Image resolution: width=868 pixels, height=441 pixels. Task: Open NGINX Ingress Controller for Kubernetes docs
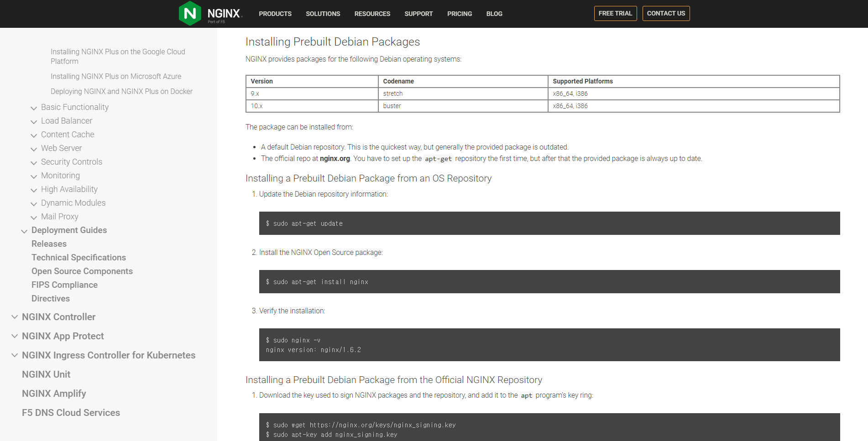click(x=109, y=355)
